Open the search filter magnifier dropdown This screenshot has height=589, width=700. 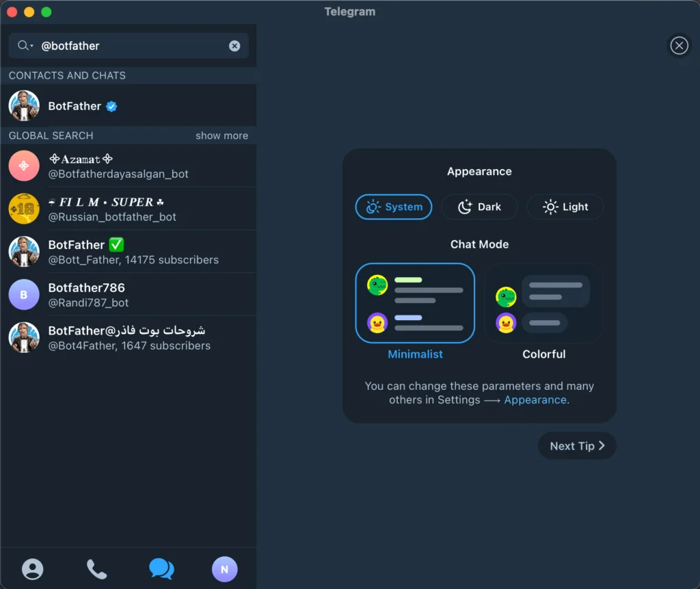[x=25, y=46]
